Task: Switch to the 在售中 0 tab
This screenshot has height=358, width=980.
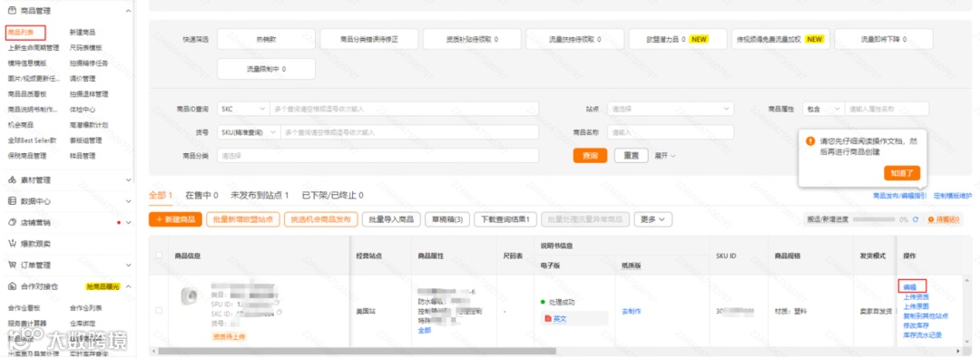Action: pyautogui.click(x=201, y=195)
